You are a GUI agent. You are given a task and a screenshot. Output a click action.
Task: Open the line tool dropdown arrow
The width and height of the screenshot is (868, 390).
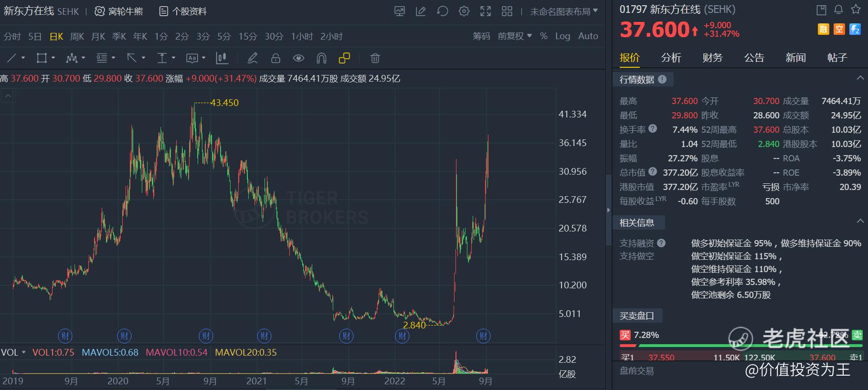[x=23, y=58]
